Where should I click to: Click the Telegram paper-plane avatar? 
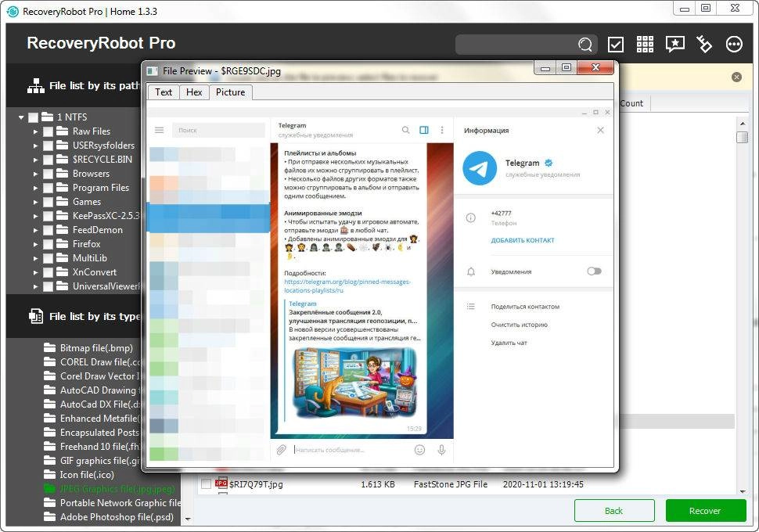pos(480,168)
